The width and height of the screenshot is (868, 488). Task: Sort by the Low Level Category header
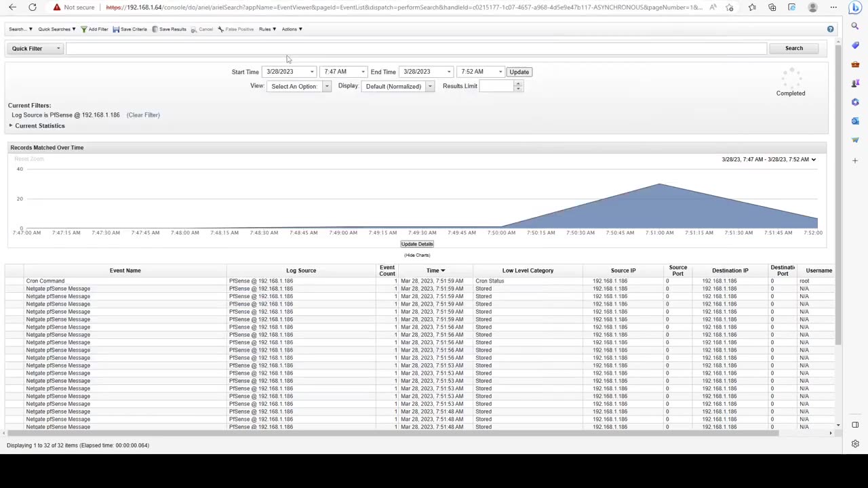click(528, 270)
